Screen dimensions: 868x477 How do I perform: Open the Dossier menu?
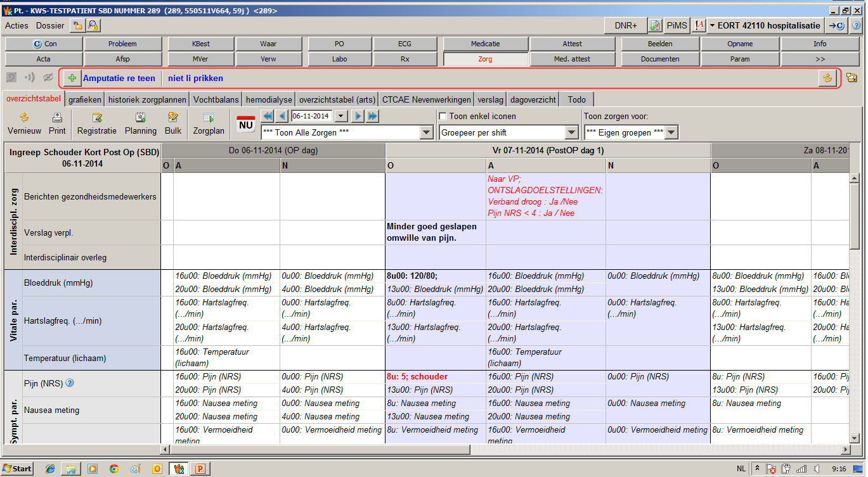click(x=50, y=25)
